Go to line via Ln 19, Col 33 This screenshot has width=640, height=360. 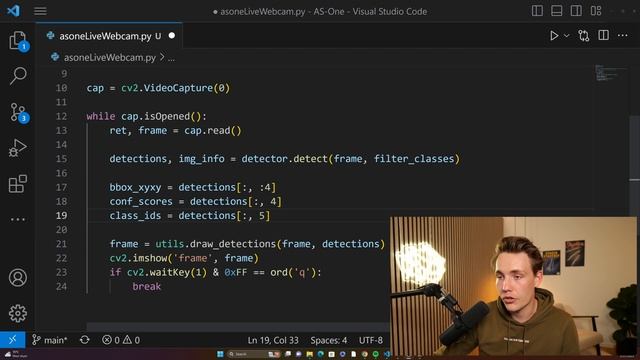pos(273,340)
